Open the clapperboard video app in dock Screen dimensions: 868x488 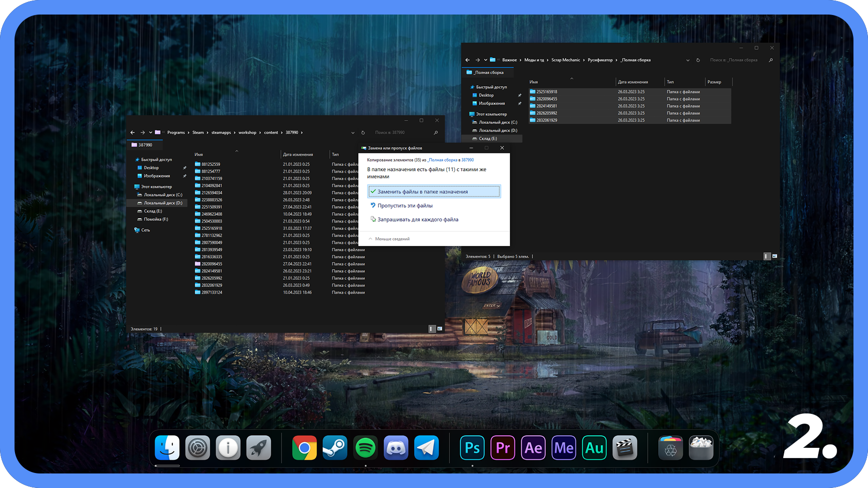click(625, 448)
